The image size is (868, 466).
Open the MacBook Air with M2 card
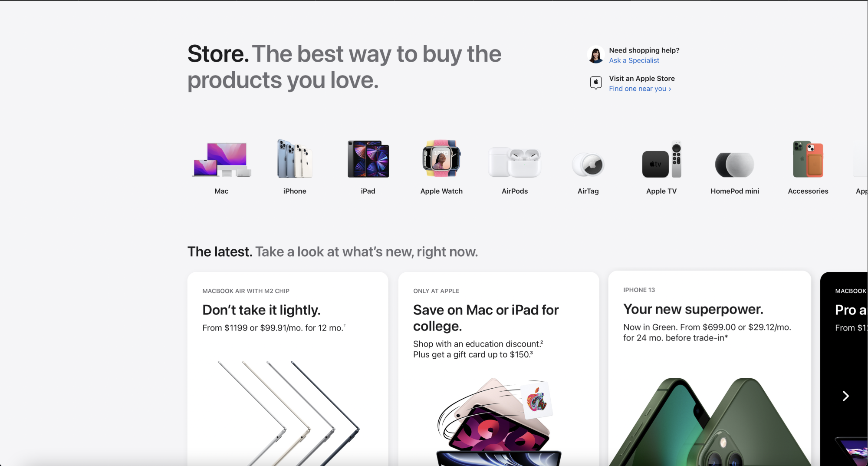(288, 369)
